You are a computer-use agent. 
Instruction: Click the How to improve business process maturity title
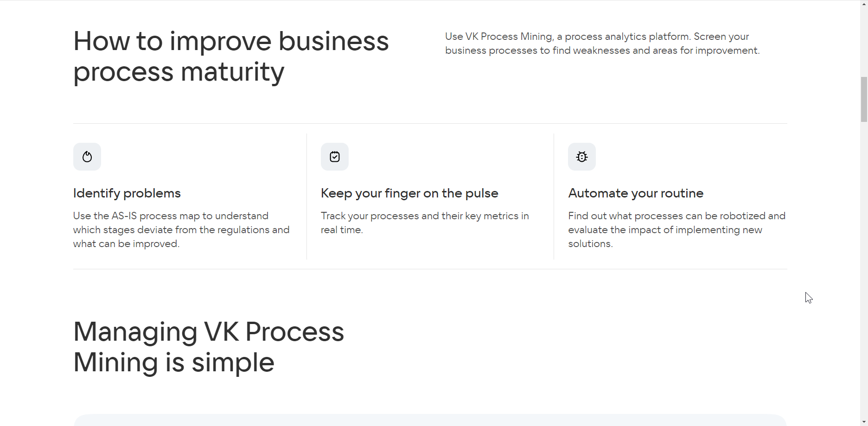231,56
